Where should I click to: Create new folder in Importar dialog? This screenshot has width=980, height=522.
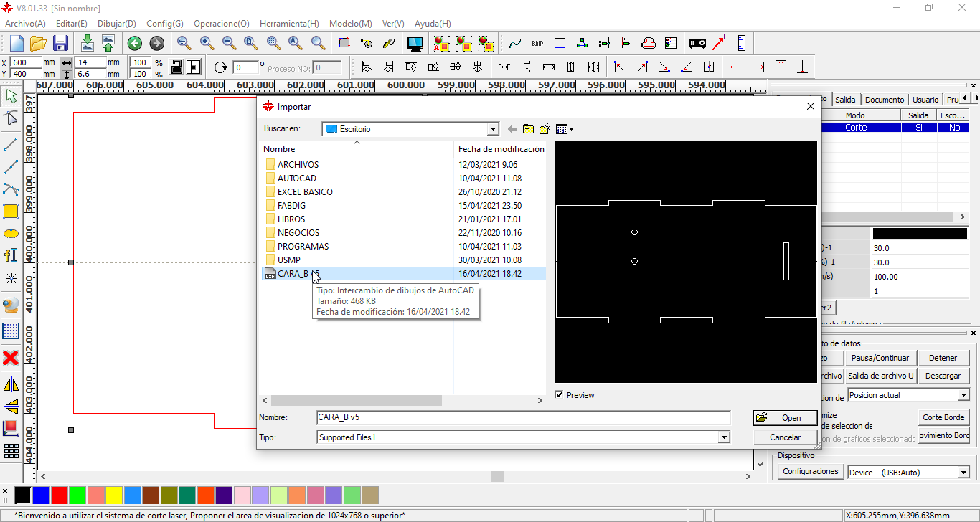(545, 129)
